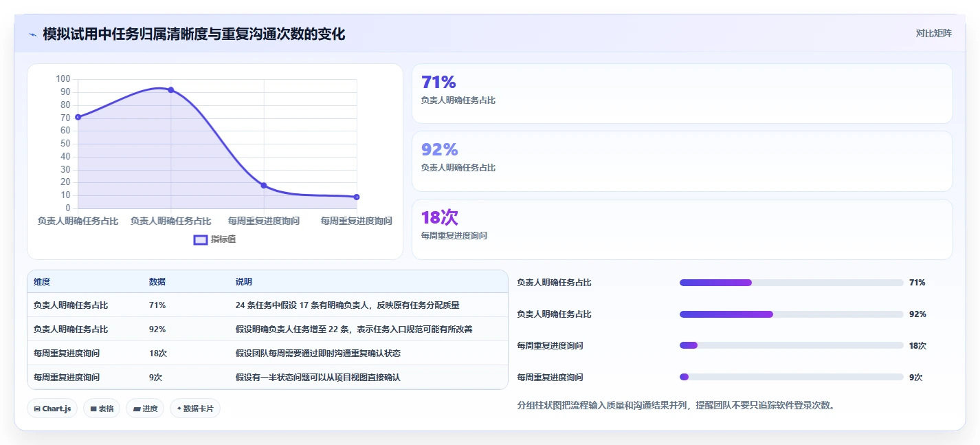Click the title 模拟试用中任务归属清晰度与重复沟通次数的变化
The image size is (980, 445).
[x=194, y=34]
